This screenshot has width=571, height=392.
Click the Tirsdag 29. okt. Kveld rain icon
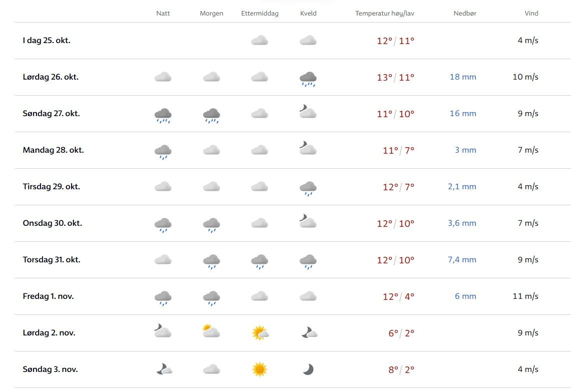[308, 188]
